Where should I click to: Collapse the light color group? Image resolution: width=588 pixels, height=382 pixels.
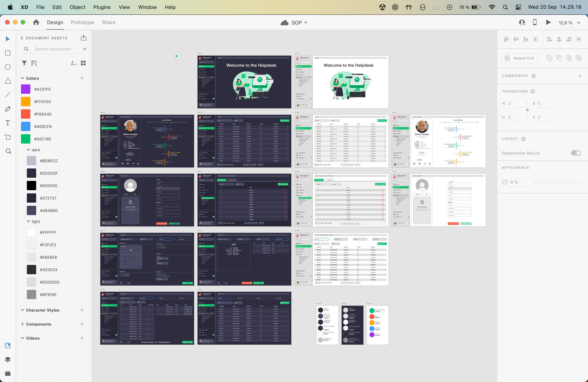[x=28, y=221]
